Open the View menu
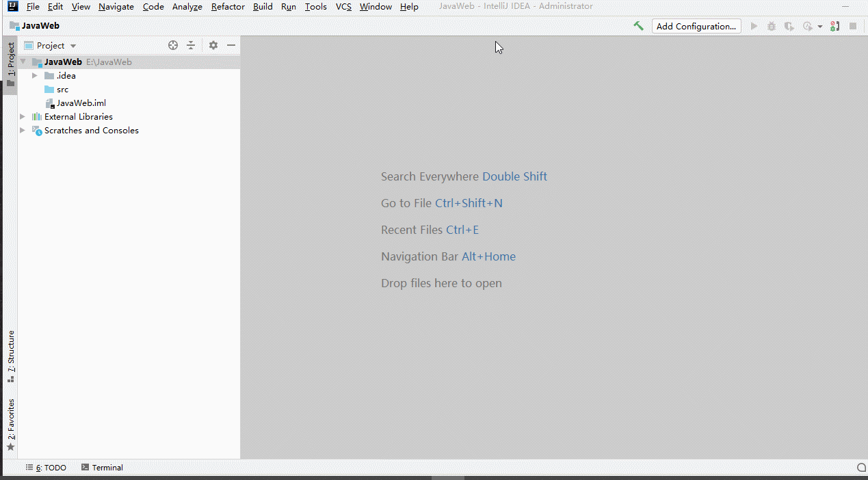The image size is (868, 480). [x=81, y=6]
